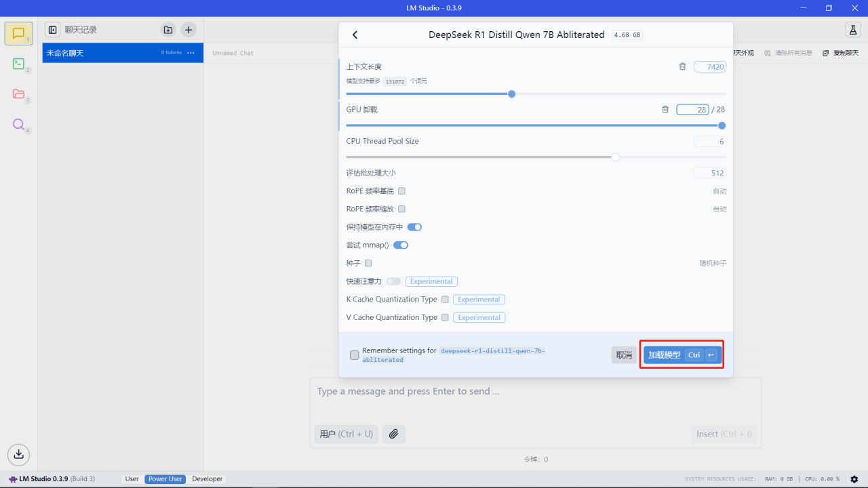Click the CPU: 0.00 % usage readout
Screen dimensions: 868x488
(x=822, y=479)
